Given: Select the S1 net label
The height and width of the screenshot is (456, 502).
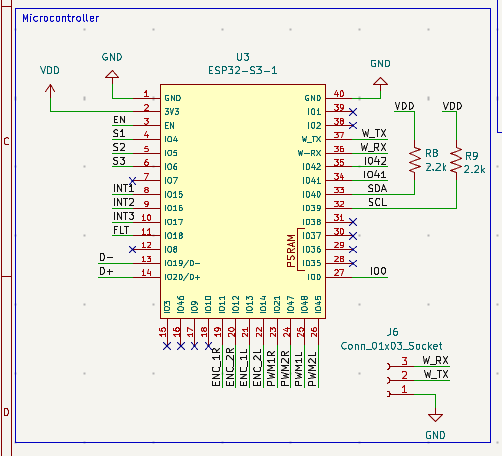Looking at the screenshot, I should point(119,133).
